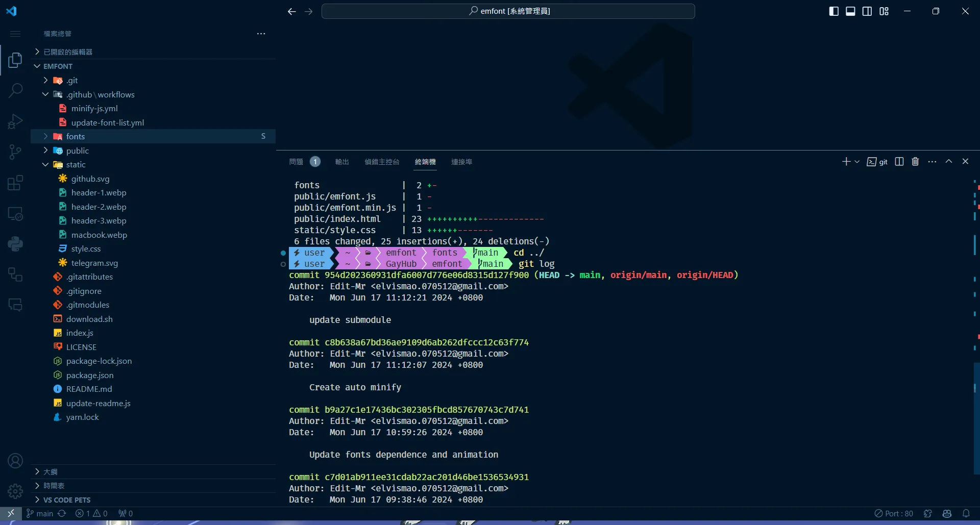Create a new terminal with plus icon
Screen dimensions: 980x525
(x=846, y=162)
